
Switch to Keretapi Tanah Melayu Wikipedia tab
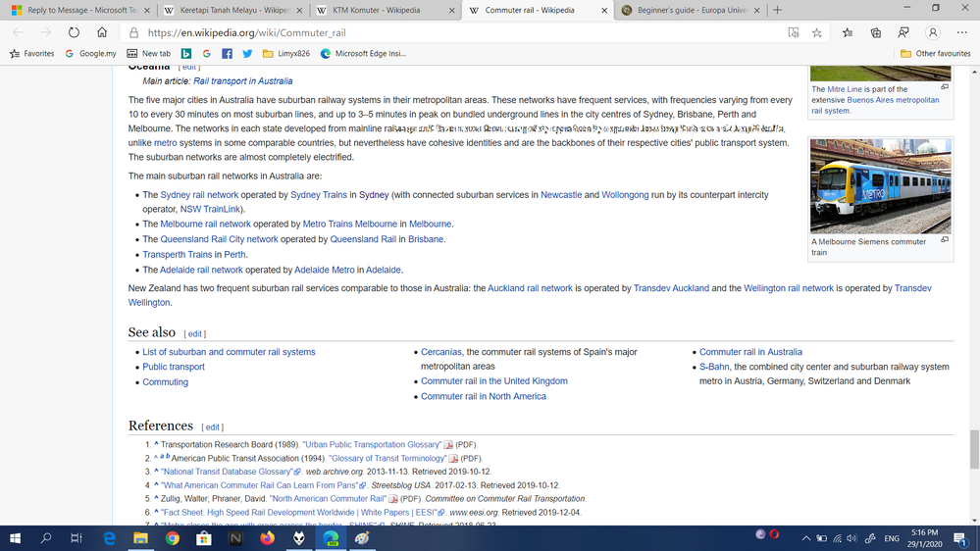pos(232,10)
